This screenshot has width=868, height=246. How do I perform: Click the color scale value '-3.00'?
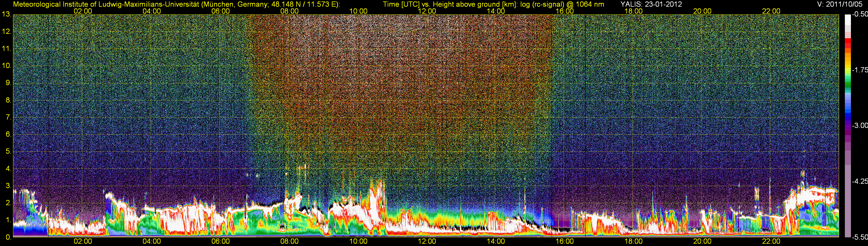point(860,126)
